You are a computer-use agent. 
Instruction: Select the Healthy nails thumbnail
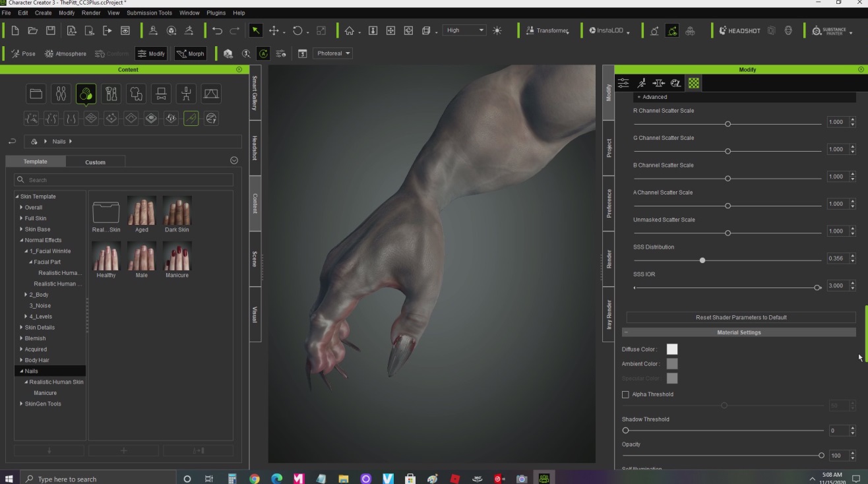click(106, 256)
